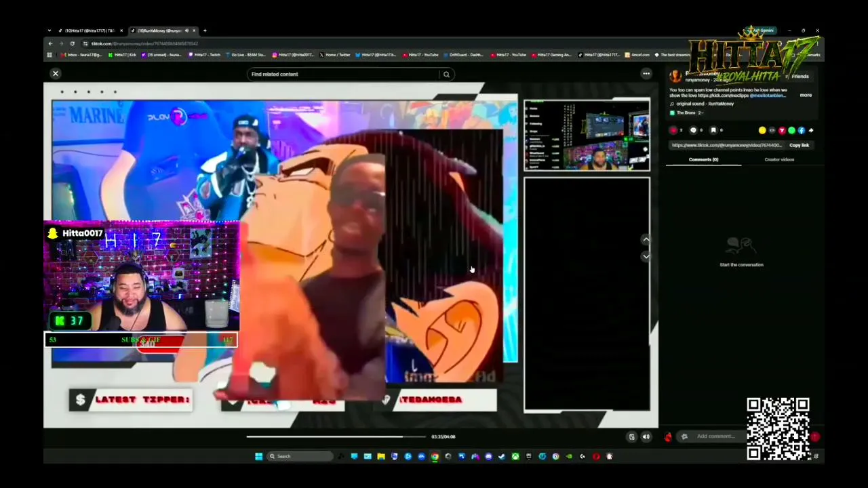Click the video progress bar
This screenshot has width=868, height=488.
coord(336,436)
